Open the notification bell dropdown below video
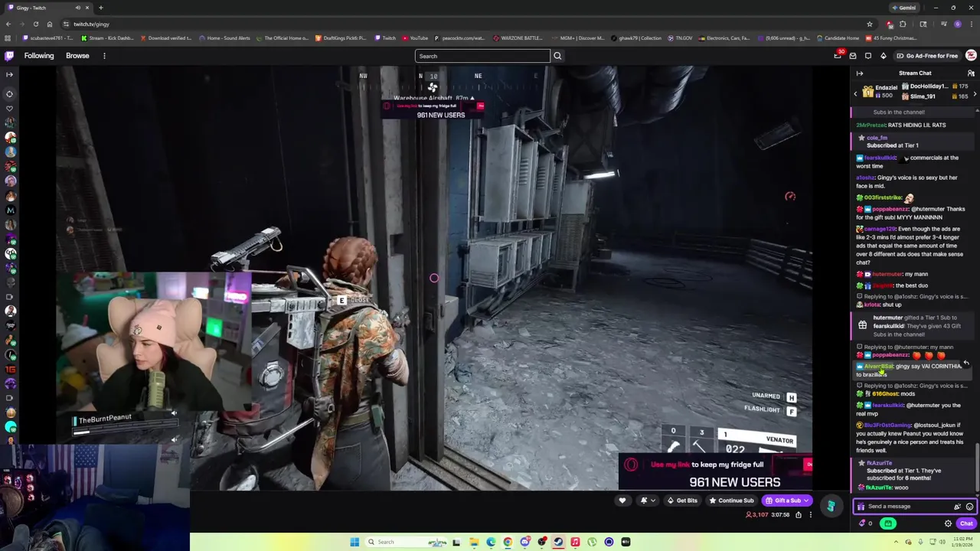The height and width of the screenshot is (551, 980). point(647,500)
